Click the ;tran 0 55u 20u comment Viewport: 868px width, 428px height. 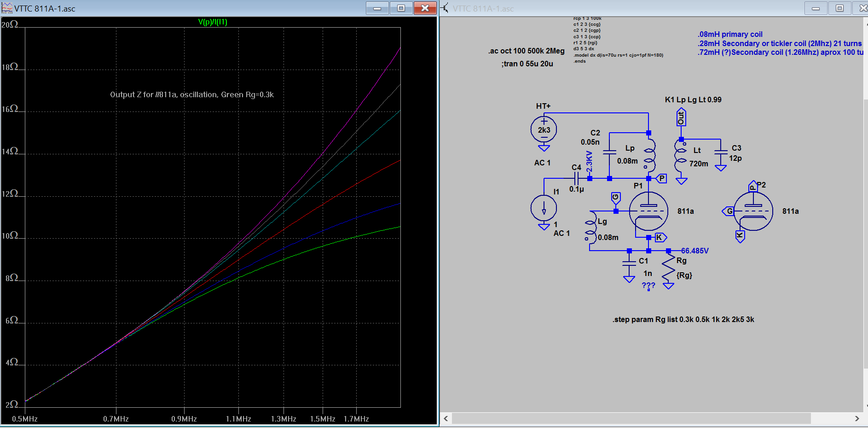527,64
